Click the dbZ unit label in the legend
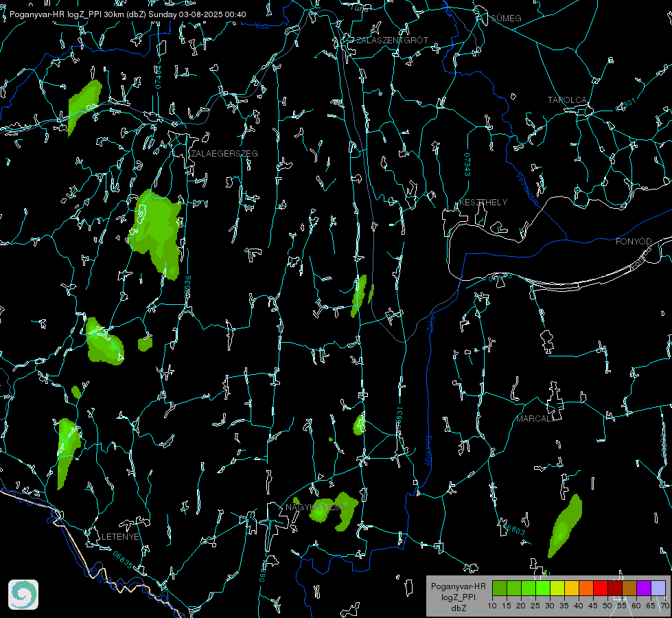 pyautogui.click(x=458, y=608)
